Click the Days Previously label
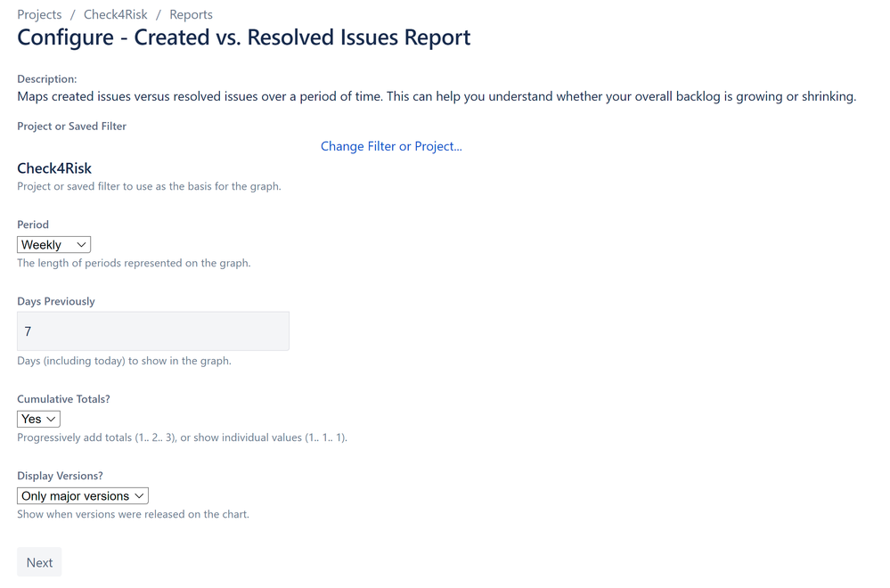Image resolution: width=890 pixels, height=588 pixels. [56, 301]
